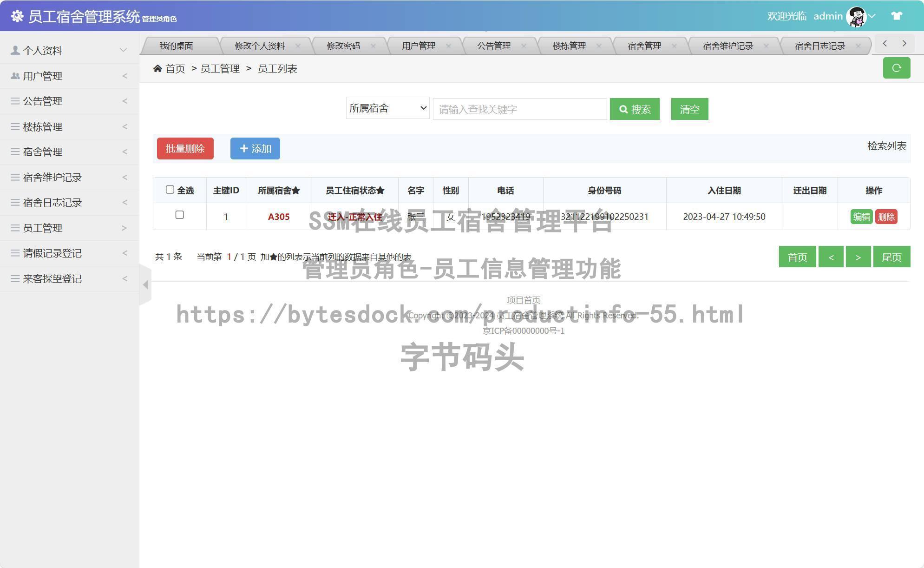The image size is (924, 568).
Task: Expand the 宿舍维护记录 sidebar section
Action: click(x=125, y=177)
